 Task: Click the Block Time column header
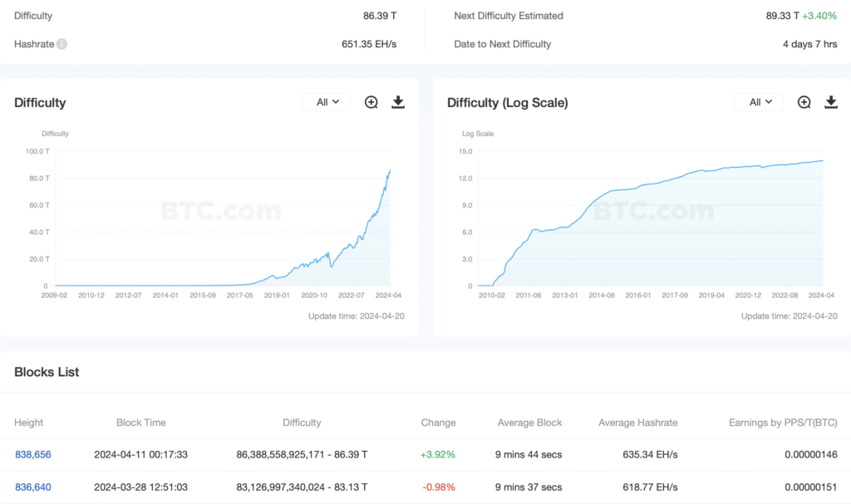[141, 423]
